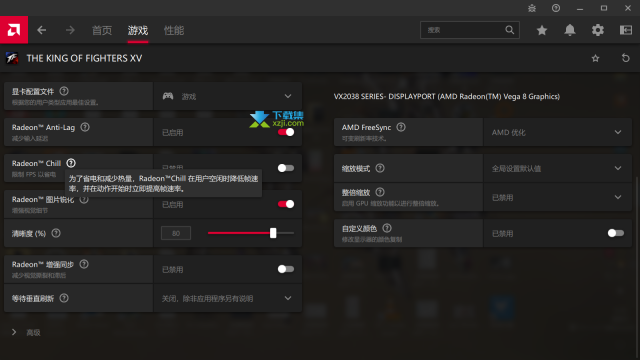Open 等待垂直刷新 dropdown
Image resolution: width=640 pixels, height=360 pixels.
(228, 298)
